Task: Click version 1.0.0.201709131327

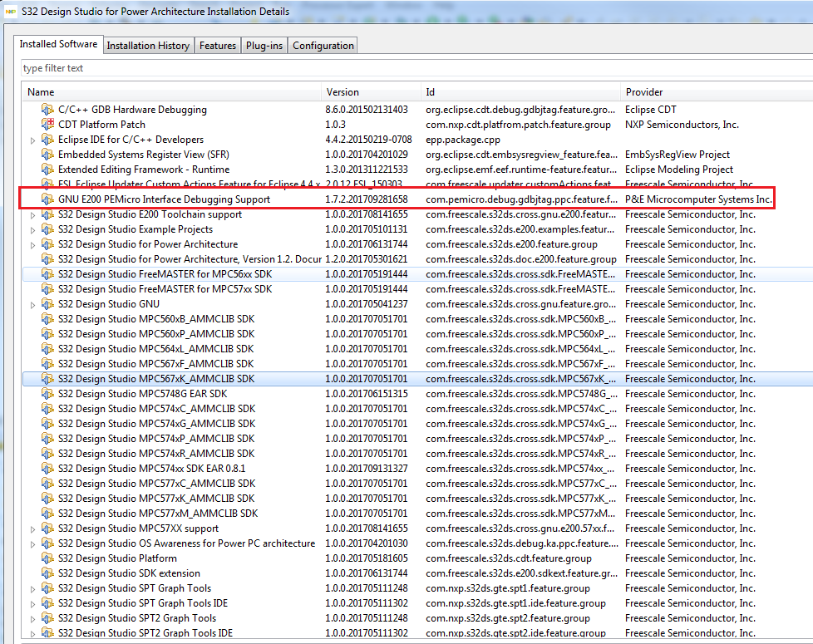Action: [367, 469]
